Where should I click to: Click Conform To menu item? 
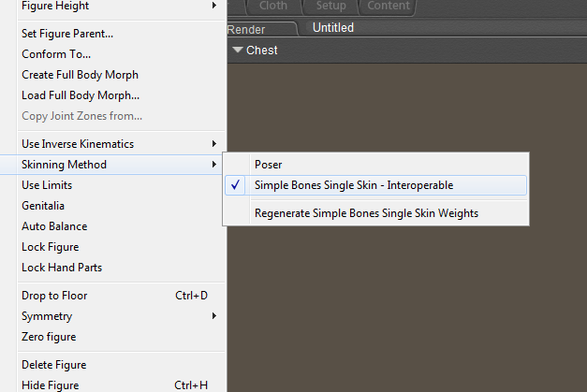(x=56, y=54)
